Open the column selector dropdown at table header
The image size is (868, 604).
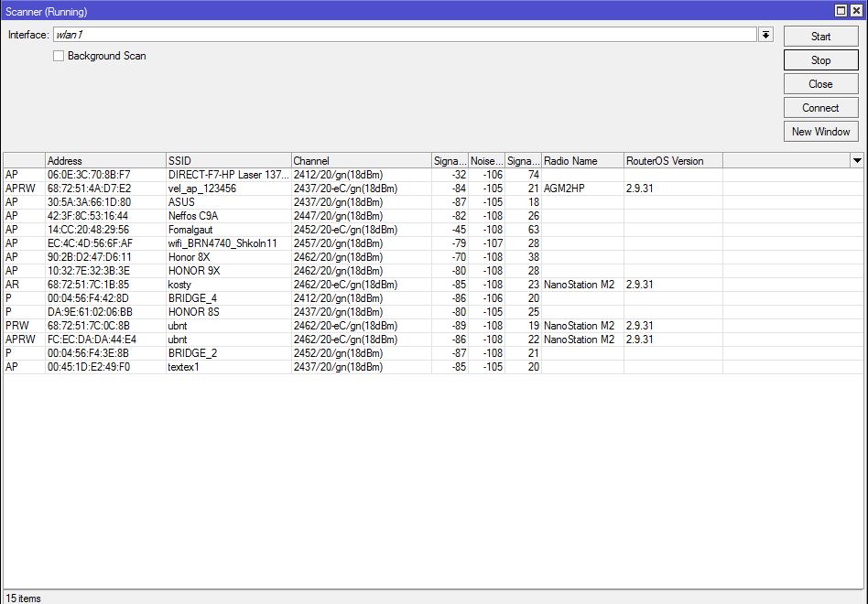click(x=857, y=161)
